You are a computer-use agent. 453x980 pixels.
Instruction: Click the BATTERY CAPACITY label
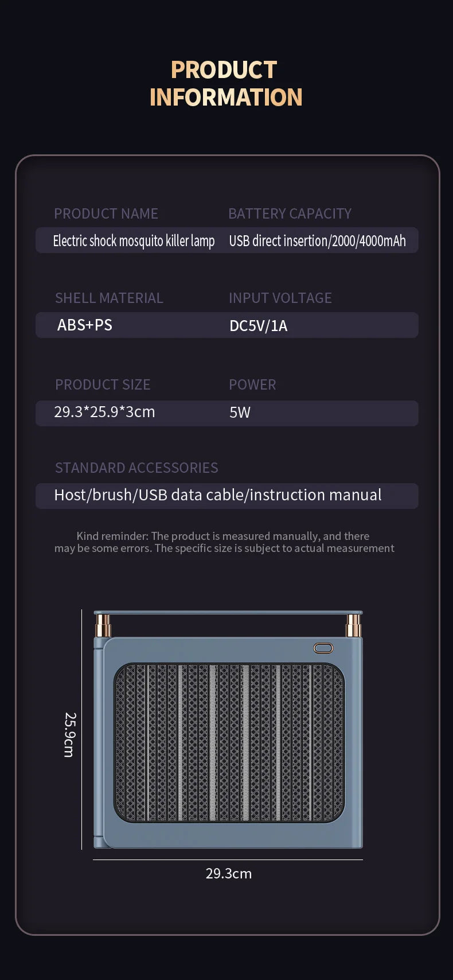coord(290,213)
